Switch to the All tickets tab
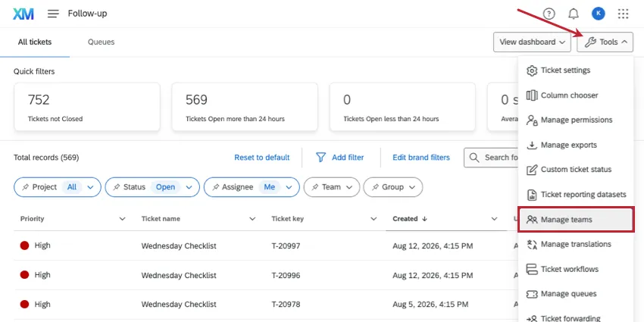Viewport: 644px width, 322px height. 35,42
